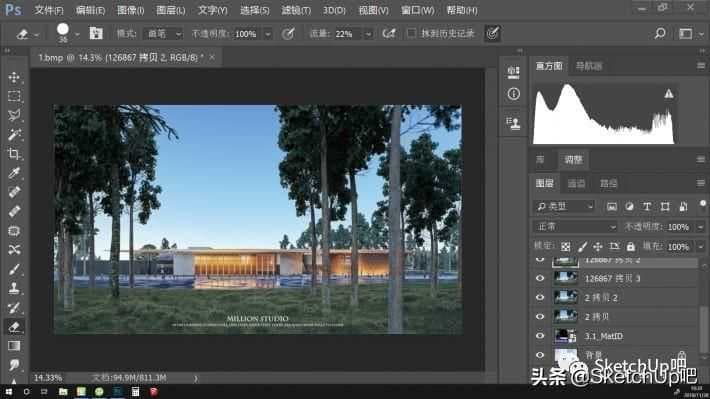The image size is (710, 399).
Task: Click the status bar arrow expander
Action: pos(196,378)
